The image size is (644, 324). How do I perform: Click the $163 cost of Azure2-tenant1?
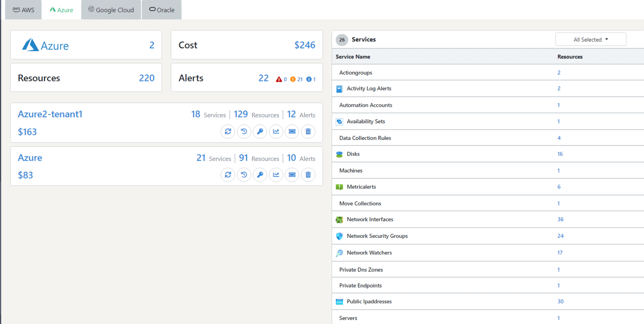click(x=27, y=132)
